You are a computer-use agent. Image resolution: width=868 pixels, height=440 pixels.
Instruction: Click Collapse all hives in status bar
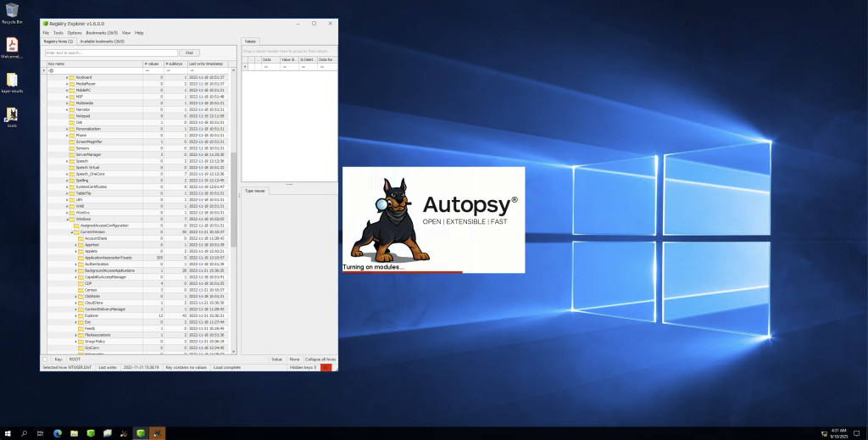click(x=320, y=359)
